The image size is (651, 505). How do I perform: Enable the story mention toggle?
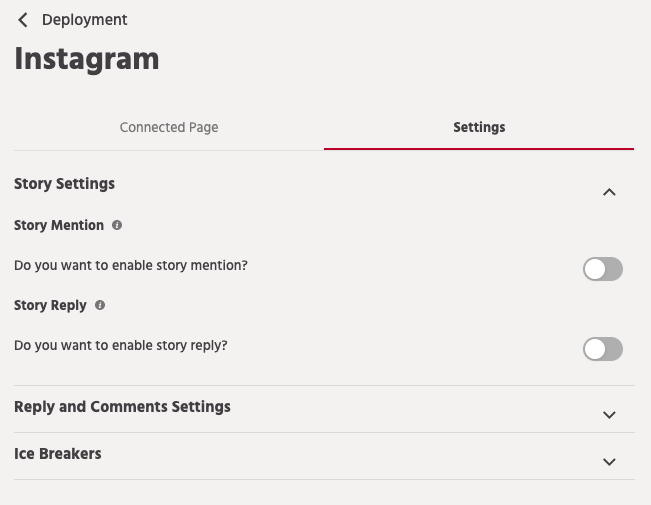pos(603,268)
